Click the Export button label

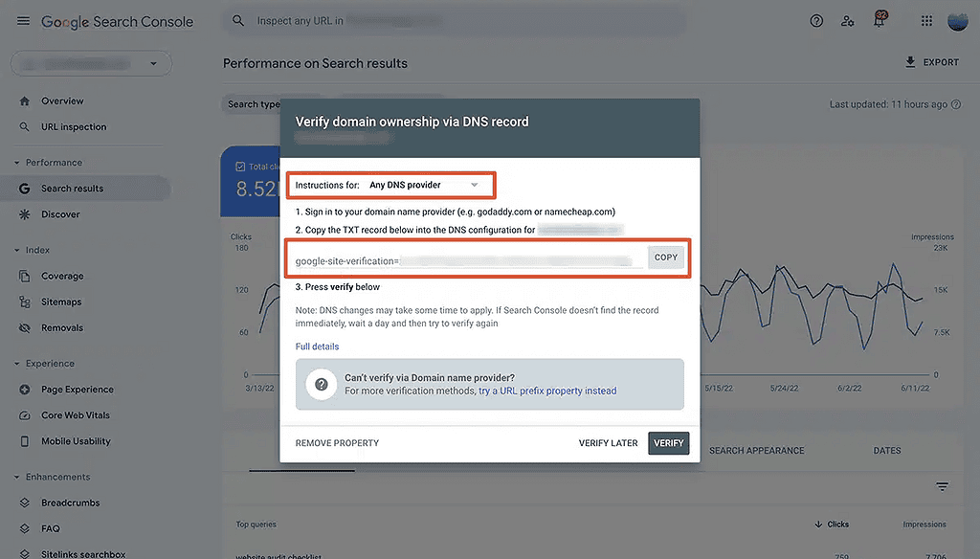point(941,62)
